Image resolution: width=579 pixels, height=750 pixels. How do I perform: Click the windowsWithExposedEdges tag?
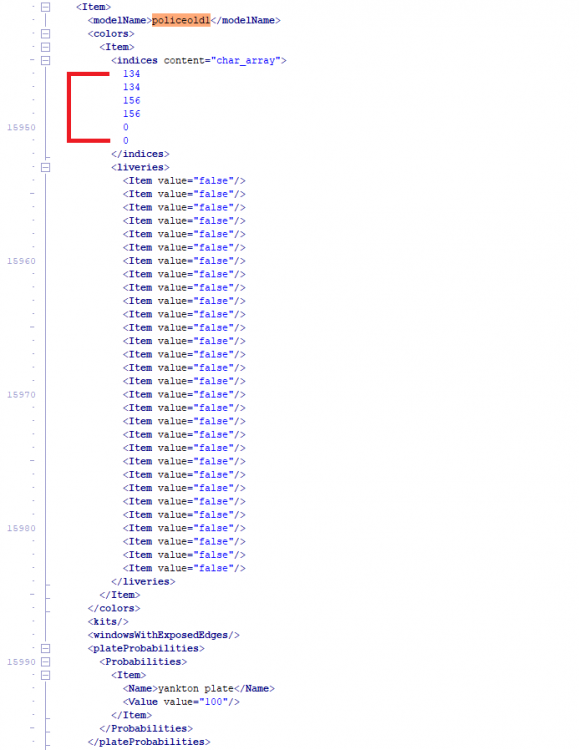point(164,635)
